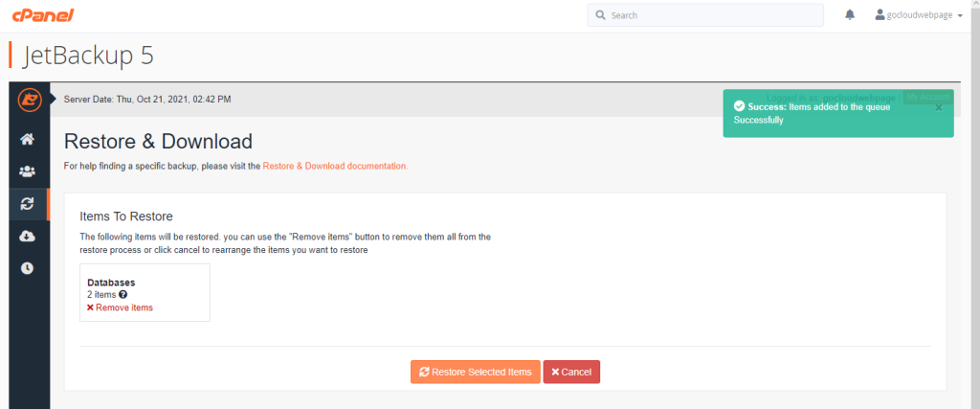Viewport: 980px width, 409px height.
Task: Click the cPanel logo
Action: click(42, 15)
